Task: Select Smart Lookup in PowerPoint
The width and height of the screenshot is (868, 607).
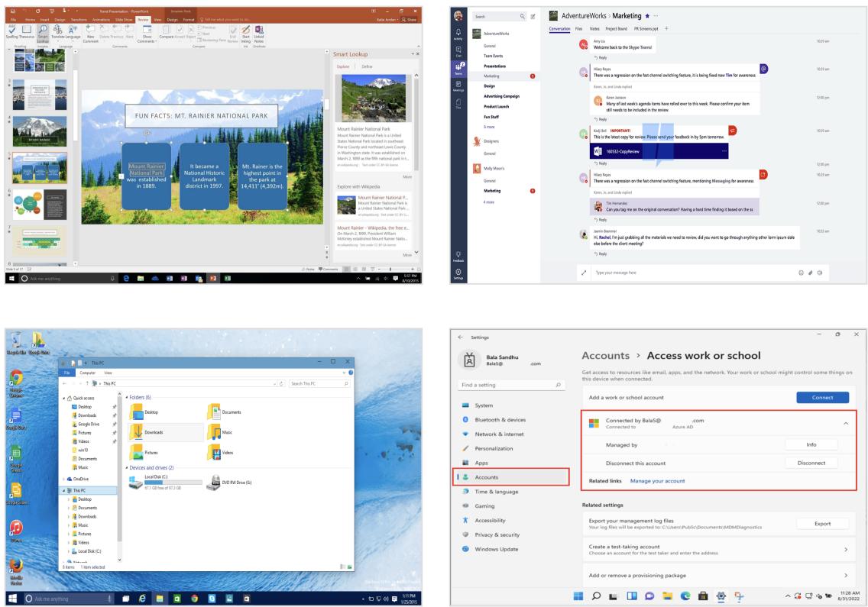Action: [44, 34]
